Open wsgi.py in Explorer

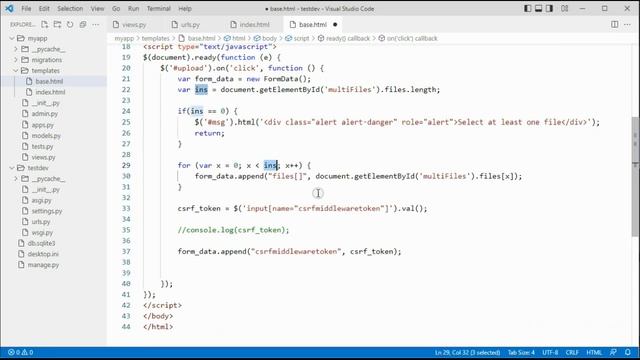coord(42,233)
